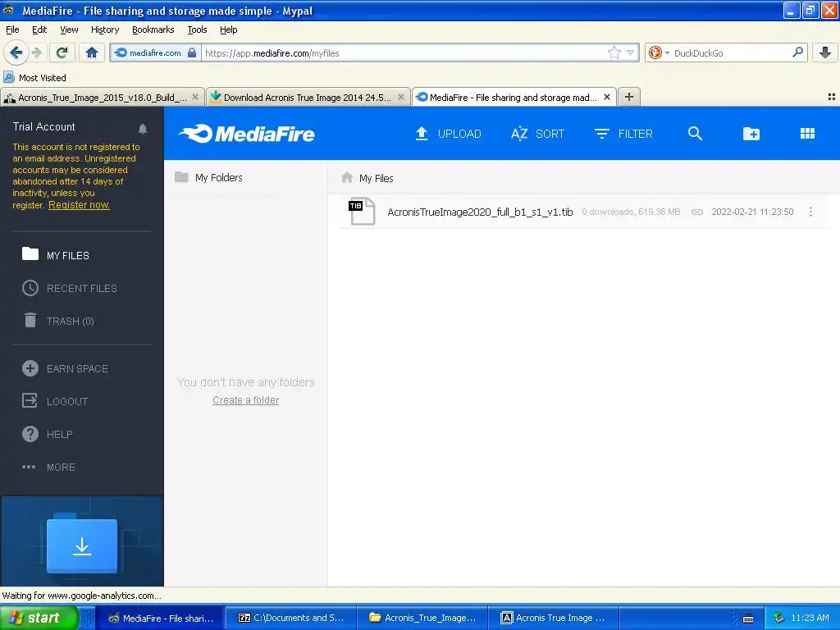Click LOGOUT in the sidebar
Viewport: 840px width, 630px height.
tap(55, 401)
